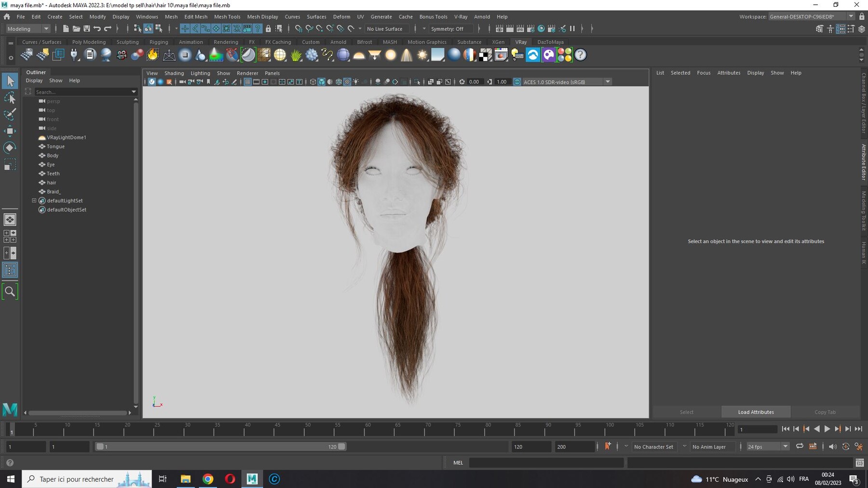This screenshot has height=488, width=868.
Task: Open the Outliner search filter dropdown arrow
Action: click(134, 92)
